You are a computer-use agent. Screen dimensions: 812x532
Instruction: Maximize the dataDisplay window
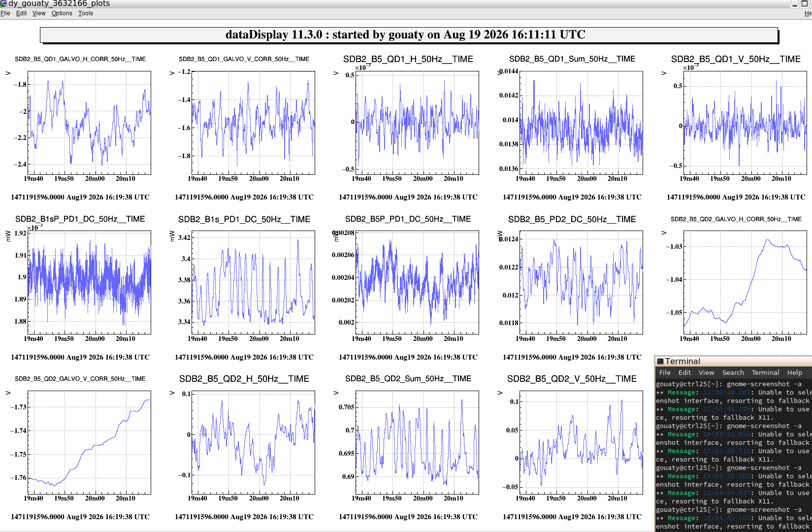(805, 3)
